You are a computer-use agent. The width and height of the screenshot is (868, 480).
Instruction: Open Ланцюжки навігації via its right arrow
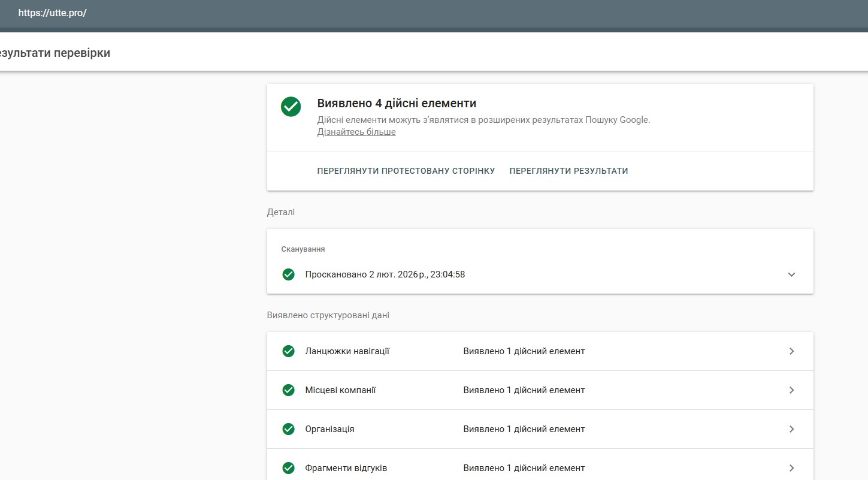[791, 351]
